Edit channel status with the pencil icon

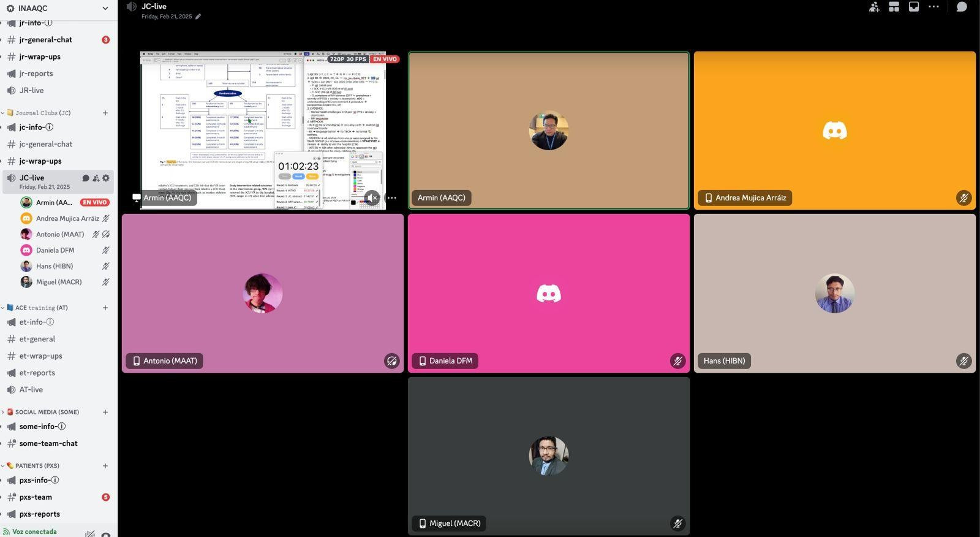click(x=198, y=17)
